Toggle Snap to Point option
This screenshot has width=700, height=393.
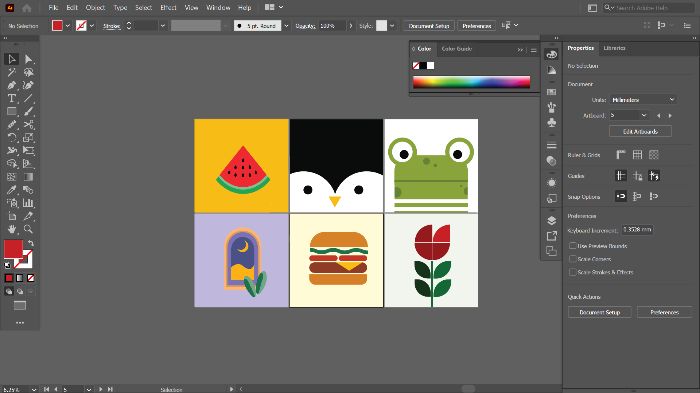click(x=621, y=196)
